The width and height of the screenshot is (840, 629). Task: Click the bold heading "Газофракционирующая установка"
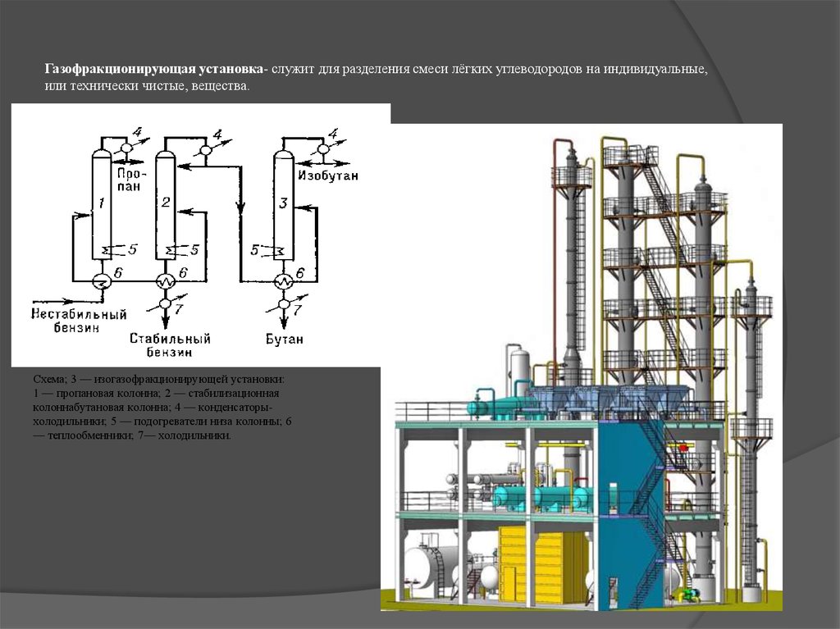click(x=154, y=70)
